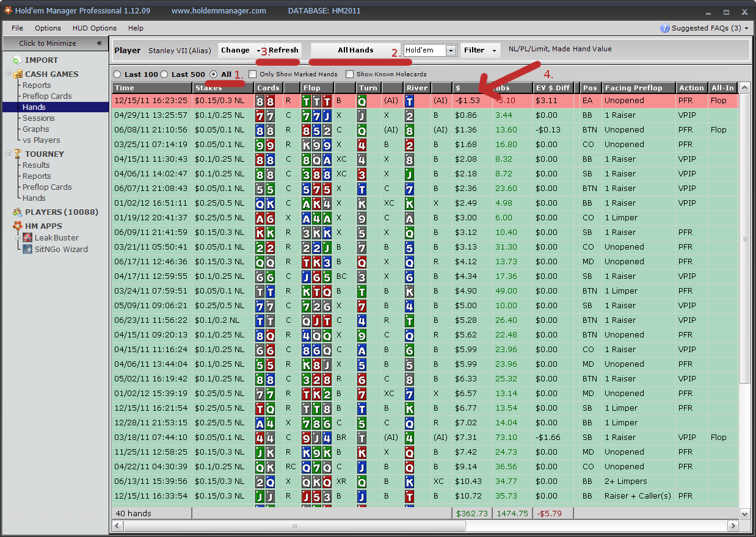Open LeakBuster app icon
The width and height of the screenshot is (756, 537).
[x=27, y=237]
